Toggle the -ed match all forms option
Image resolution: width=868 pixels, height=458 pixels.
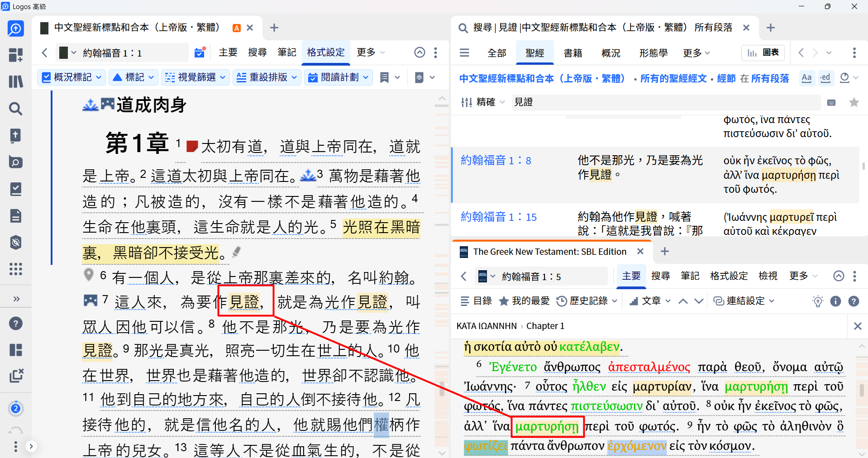825,78
